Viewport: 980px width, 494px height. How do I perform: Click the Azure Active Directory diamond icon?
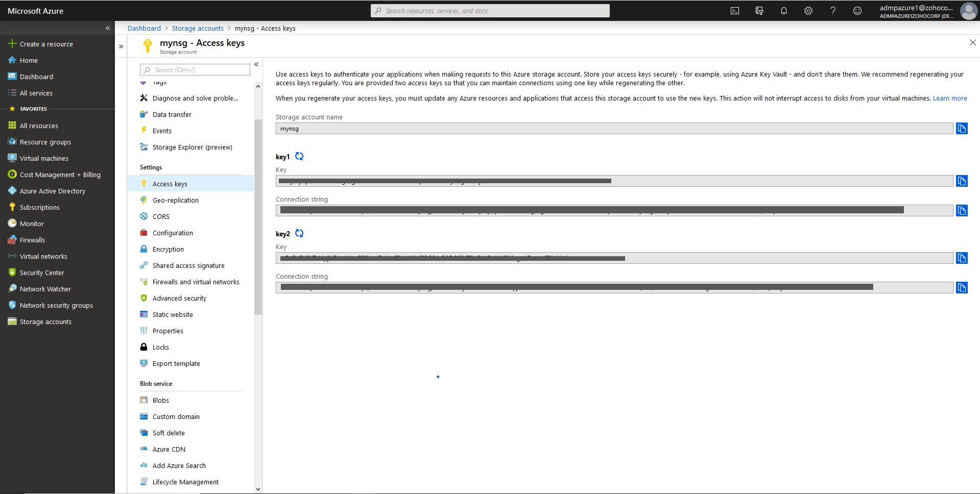coord(12,191)
